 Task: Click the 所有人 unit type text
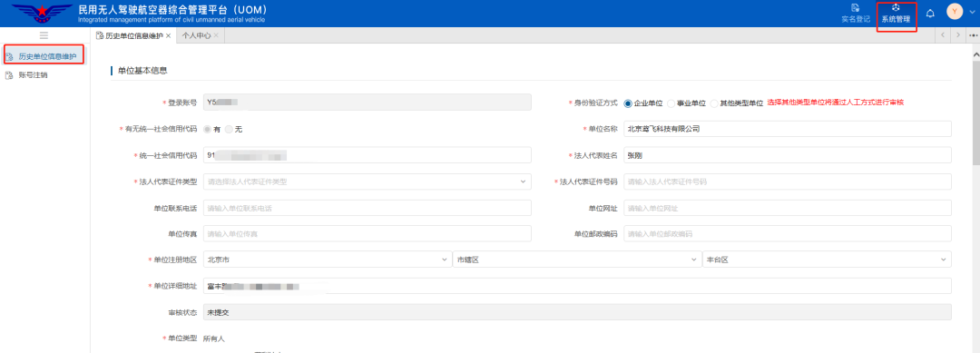214,338
